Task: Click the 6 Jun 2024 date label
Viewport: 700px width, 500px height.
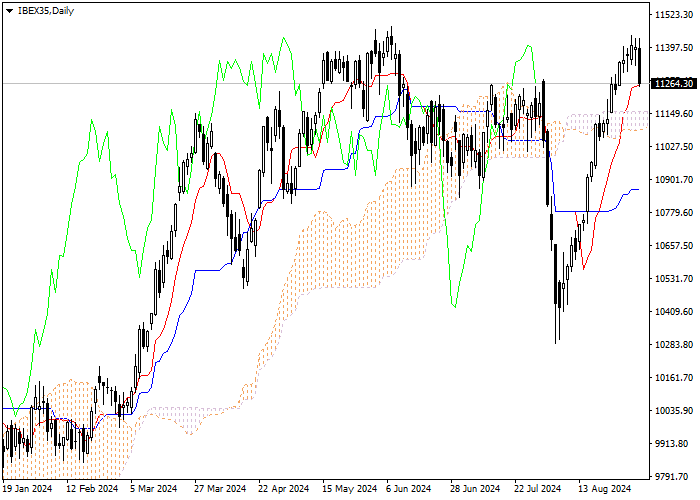Action: (409, 489)
